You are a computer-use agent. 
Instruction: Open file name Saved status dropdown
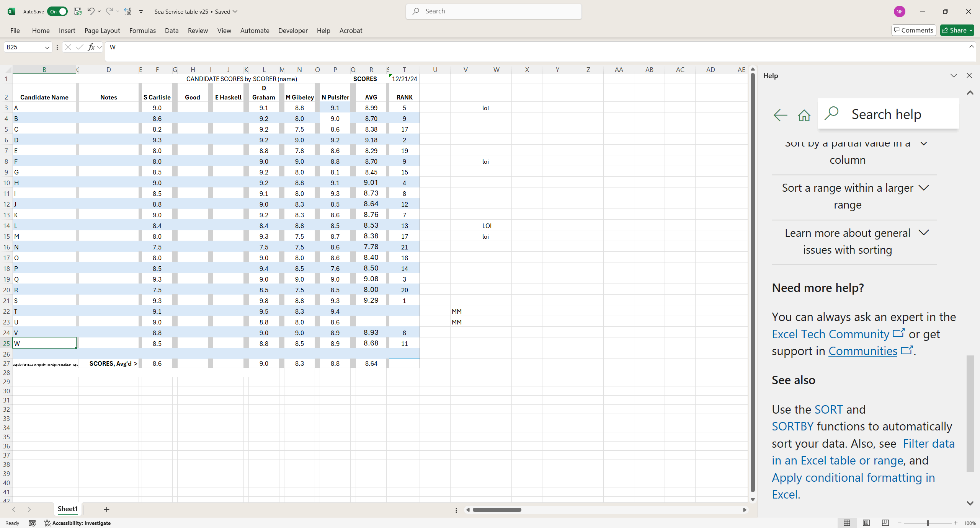235,11
